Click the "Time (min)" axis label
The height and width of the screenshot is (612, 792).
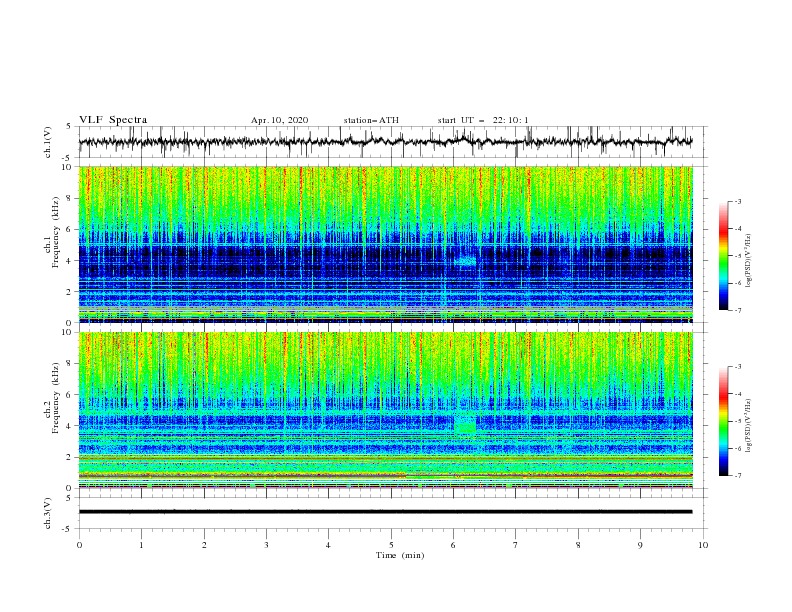click(x=400, y=555)
